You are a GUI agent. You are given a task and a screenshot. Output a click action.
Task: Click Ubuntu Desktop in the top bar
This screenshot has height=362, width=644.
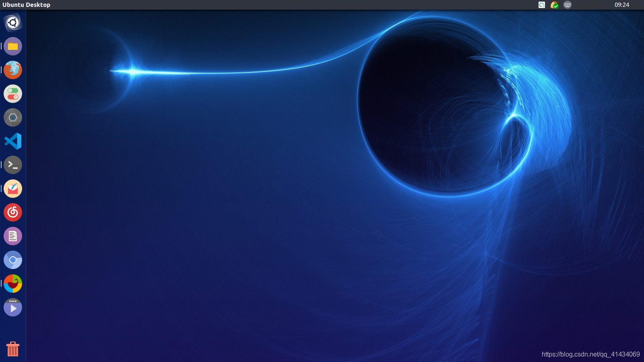coord(27,4)
